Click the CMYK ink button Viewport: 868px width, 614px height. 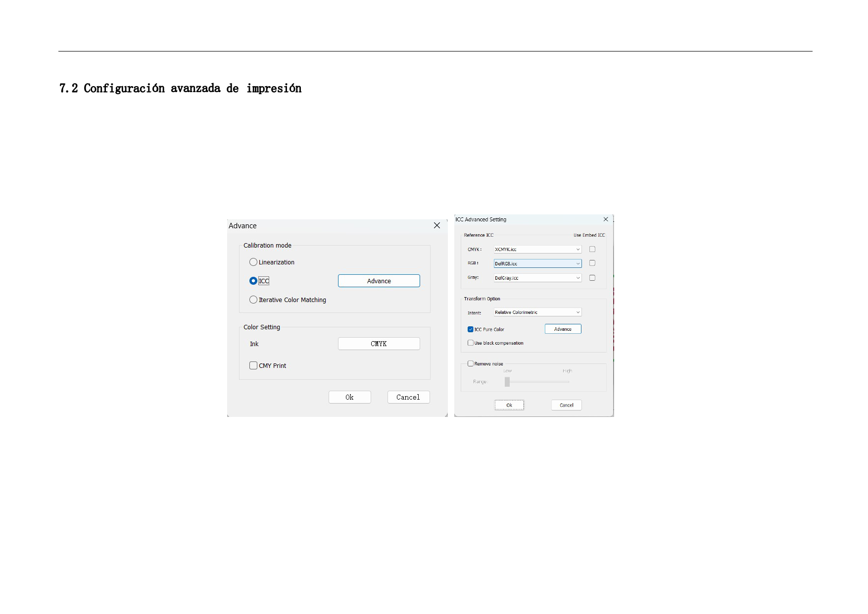(379, 344)
